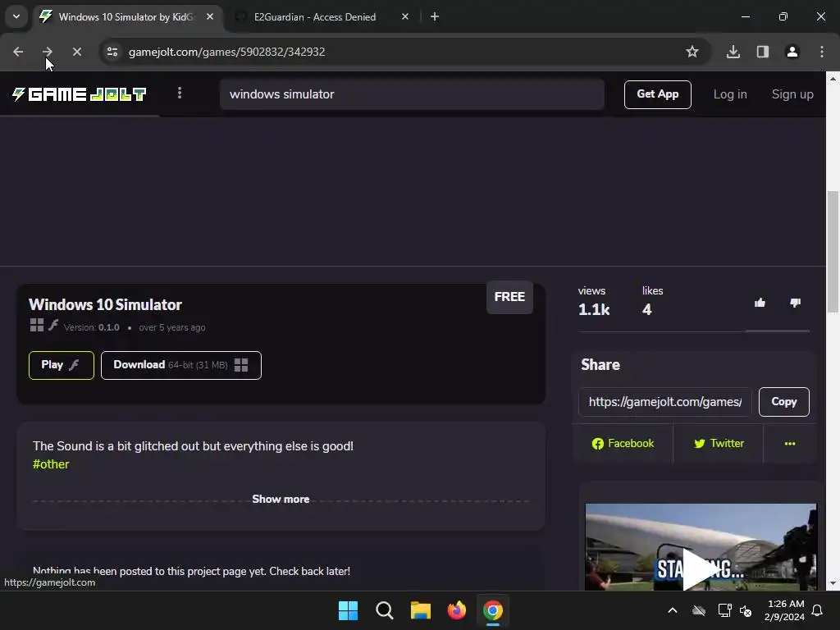Click the cloud sync tray icon
Image resolution: width=840 pixels, height=630 pixels.
click(x=699, y=610)
